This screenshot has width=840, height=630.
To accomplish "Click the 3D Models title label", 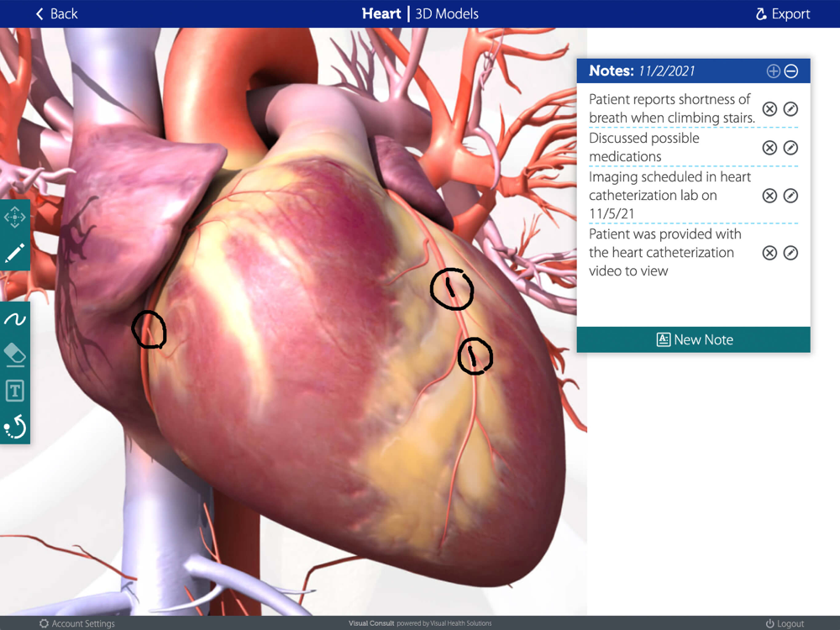I will click(447, 14).
